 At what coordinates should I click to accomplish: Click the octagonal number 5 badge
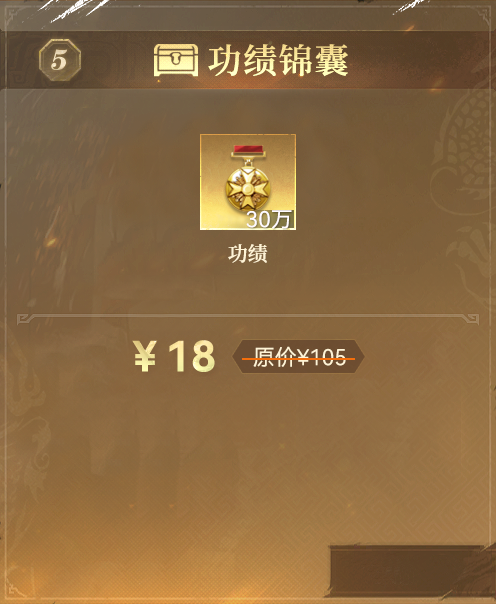(60, 60)
